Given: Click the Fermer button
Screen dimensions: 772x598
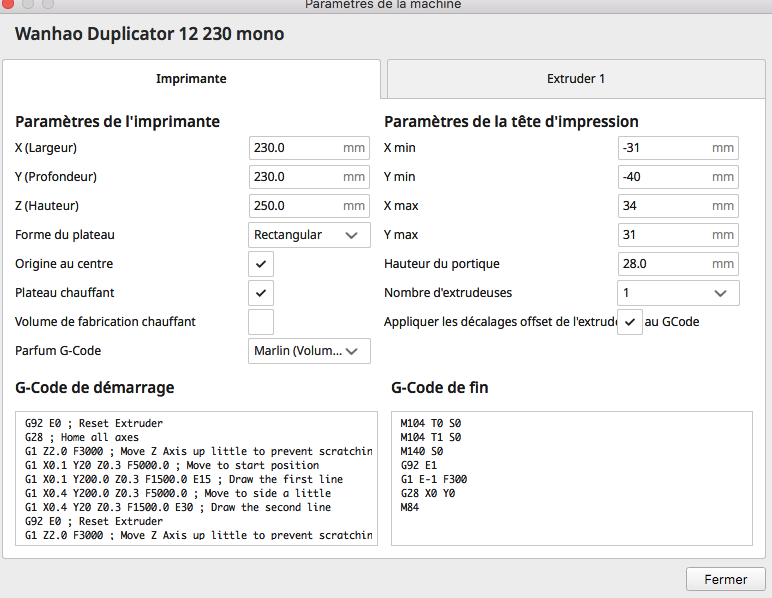Looking at the screenshot, I should 726,579.
